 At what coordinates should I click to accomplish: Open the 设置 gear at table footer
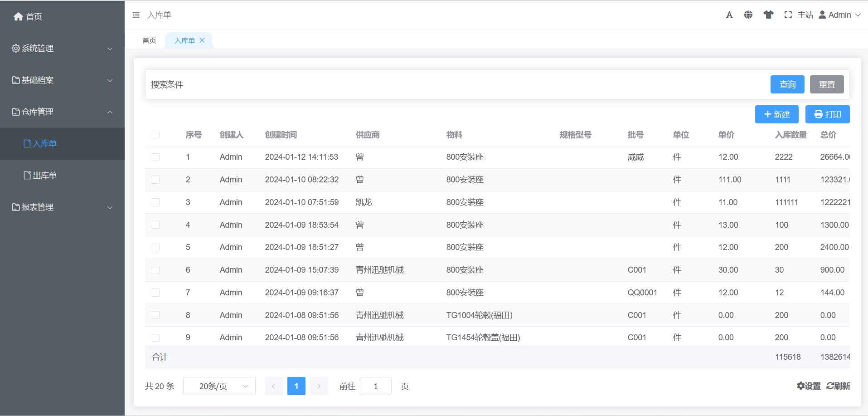click(x=809, y=386)
